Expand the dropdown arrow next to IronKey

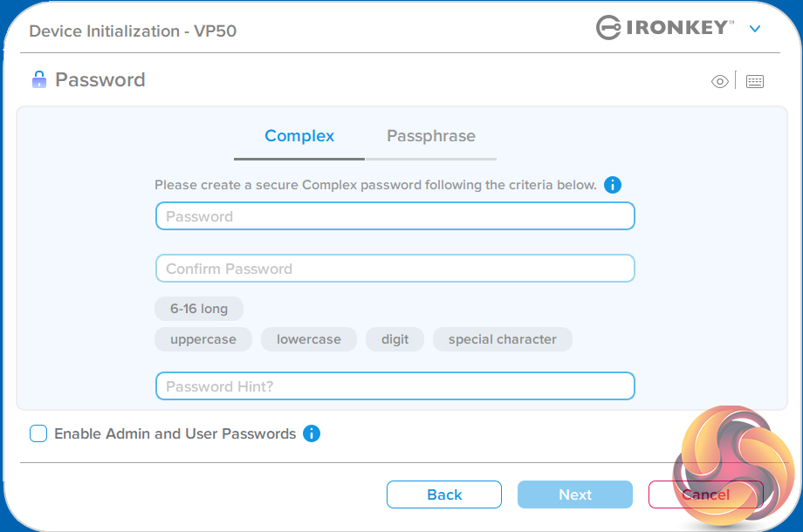coord(755,29)
